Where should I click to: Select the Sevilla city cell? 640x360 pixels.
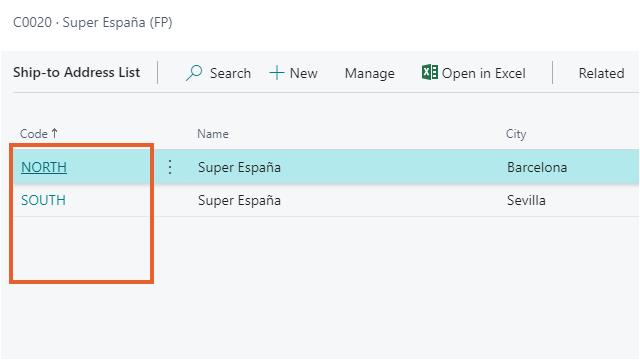point(526,200)
